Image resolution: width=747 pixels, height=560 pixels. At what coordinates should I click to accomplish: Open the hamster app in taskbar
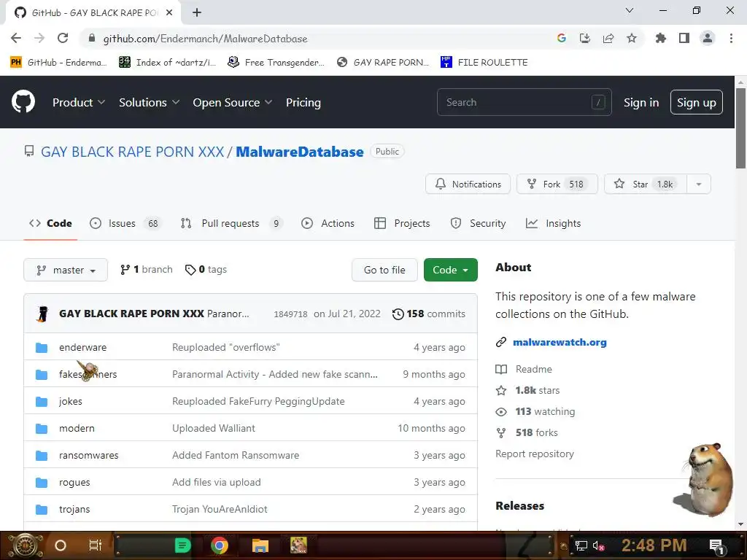coord(298,545)
